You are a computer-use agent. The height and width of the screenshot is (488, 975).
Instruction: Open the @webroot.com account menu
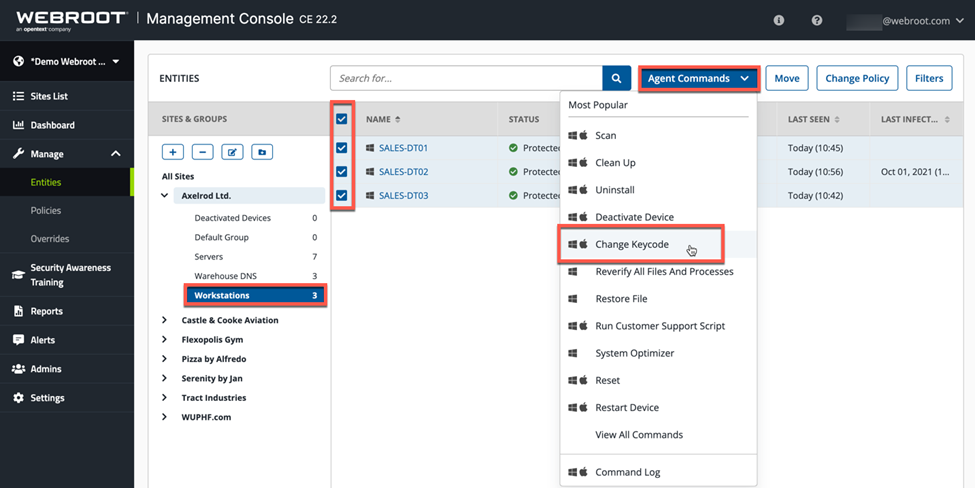pos(907,21)
